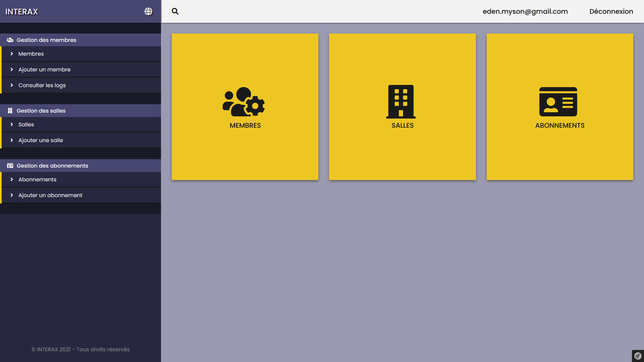Open the yellow SALLES card label
This screenshot has width=644, height=362.
tap(402, 125)
